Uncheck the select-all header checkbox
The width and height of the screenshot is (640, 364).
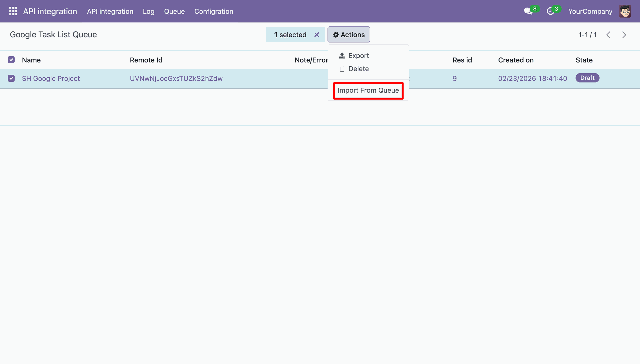point(11,60)
